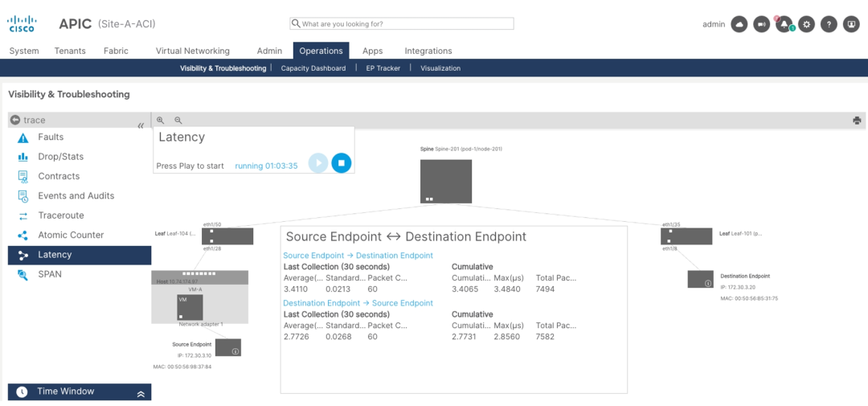
Task: Open the Fabric menu
Action: [x=116, y=51]
